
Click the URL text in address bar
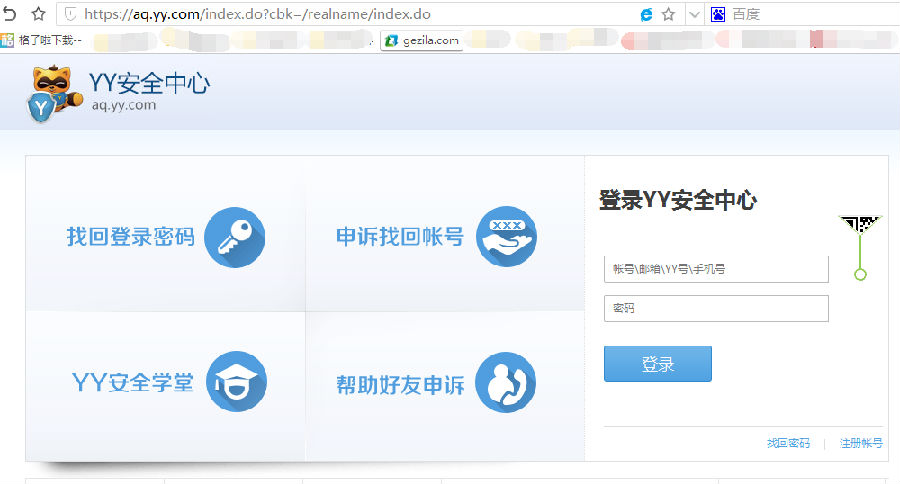(x=257, y=14)
